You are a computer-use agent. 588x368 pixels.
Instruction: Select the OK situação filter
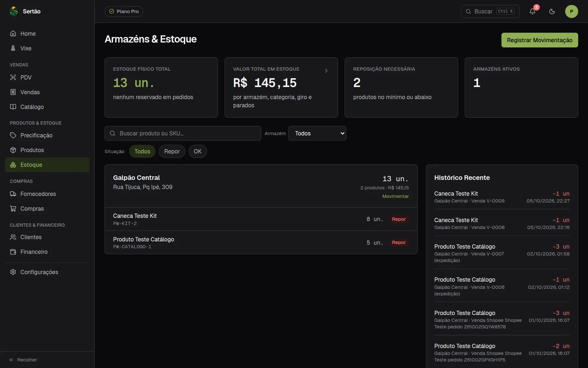click(x=198, y=151)
